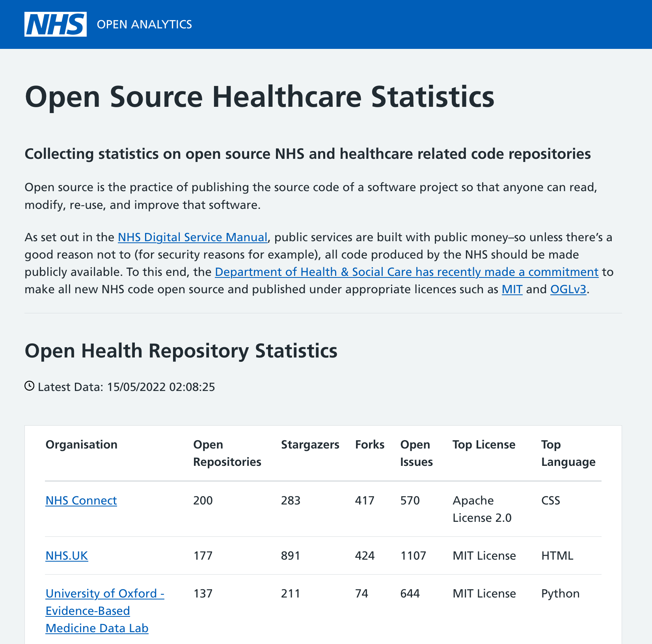Viewport: 652px width, 644px height.
Task: Open the OGLv3 licence link
Action: [x=568, y=289]
